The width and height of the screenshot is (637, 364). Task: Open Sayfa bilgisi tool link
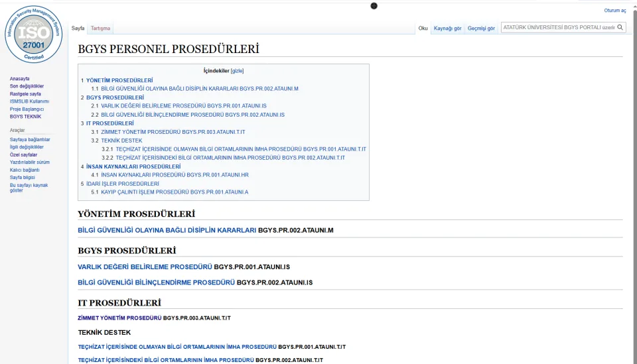coord(23,177)
